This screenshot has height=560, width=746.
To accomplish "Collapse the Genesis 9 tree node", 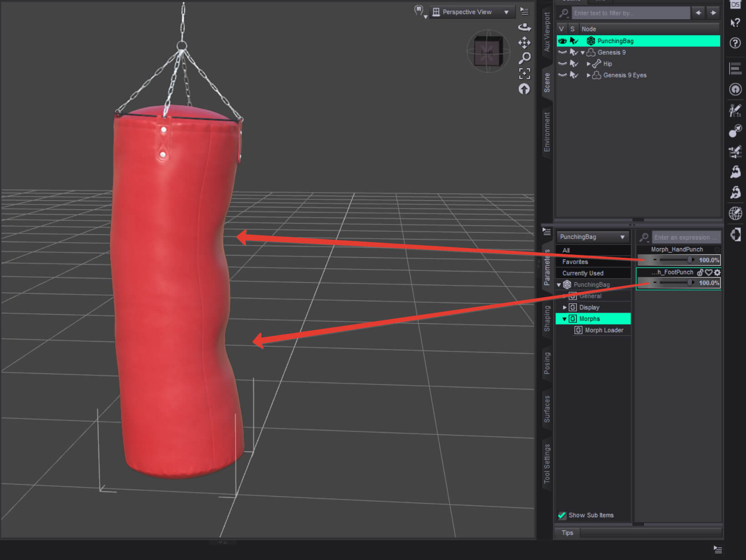I will 583,53.
